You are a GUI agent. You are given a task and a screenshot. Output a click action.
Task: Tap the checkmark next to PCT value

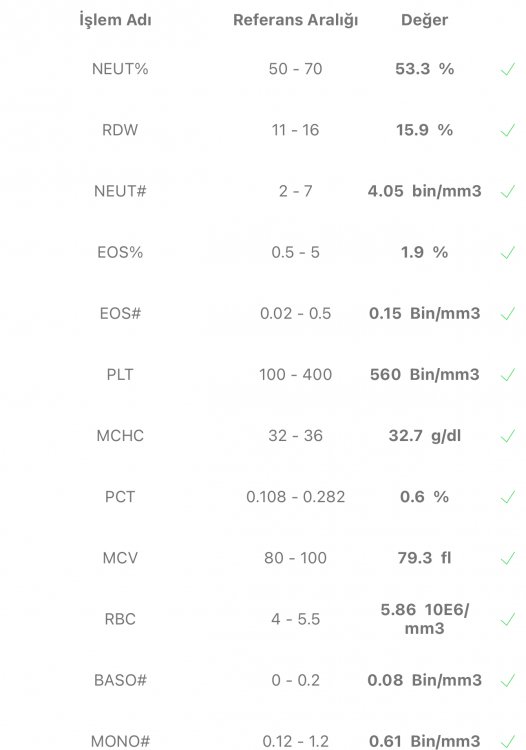pyautogui.click(x=507, y=497)
